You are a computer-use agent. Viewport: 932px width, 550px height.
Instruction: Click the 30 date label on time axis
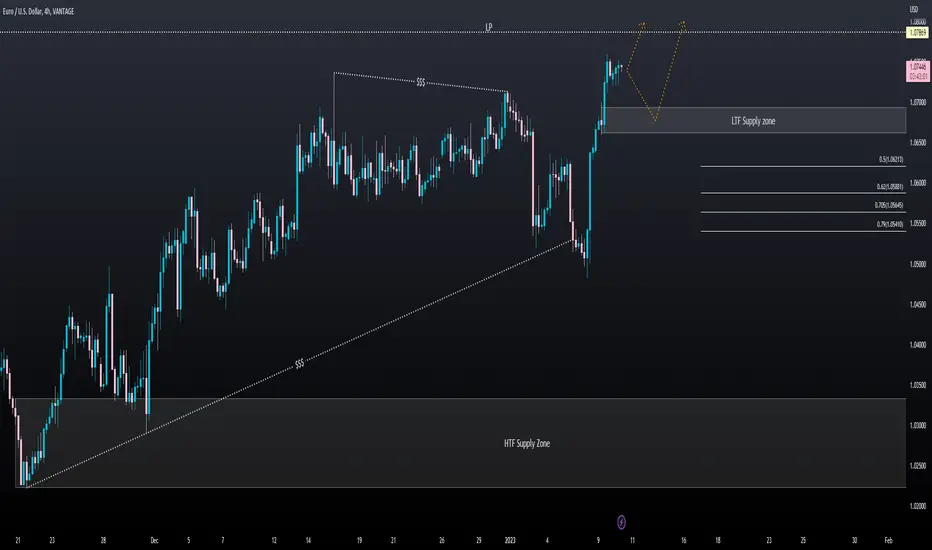point(854,540)
